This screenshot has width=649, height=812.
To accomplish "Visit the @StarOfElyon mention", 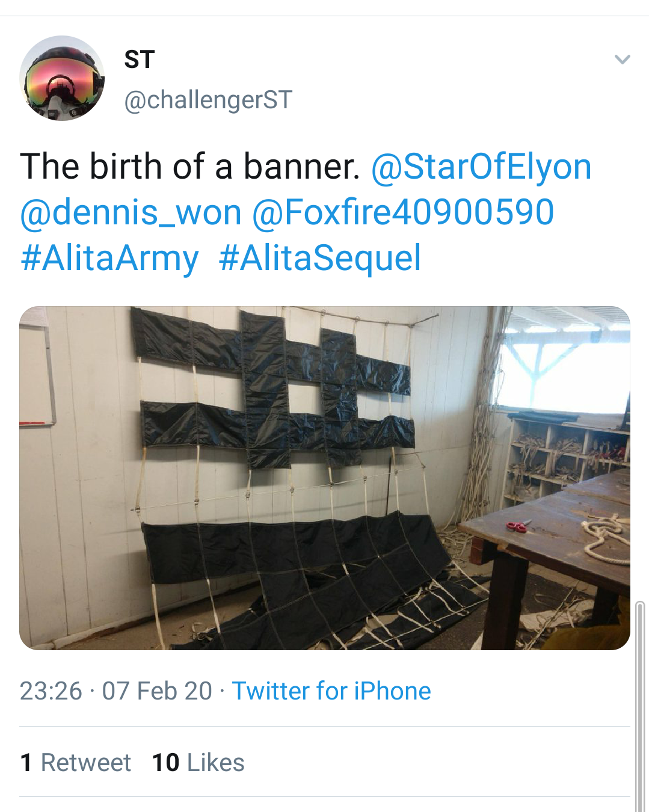I will pyautogui.click(x=481, y=167).
